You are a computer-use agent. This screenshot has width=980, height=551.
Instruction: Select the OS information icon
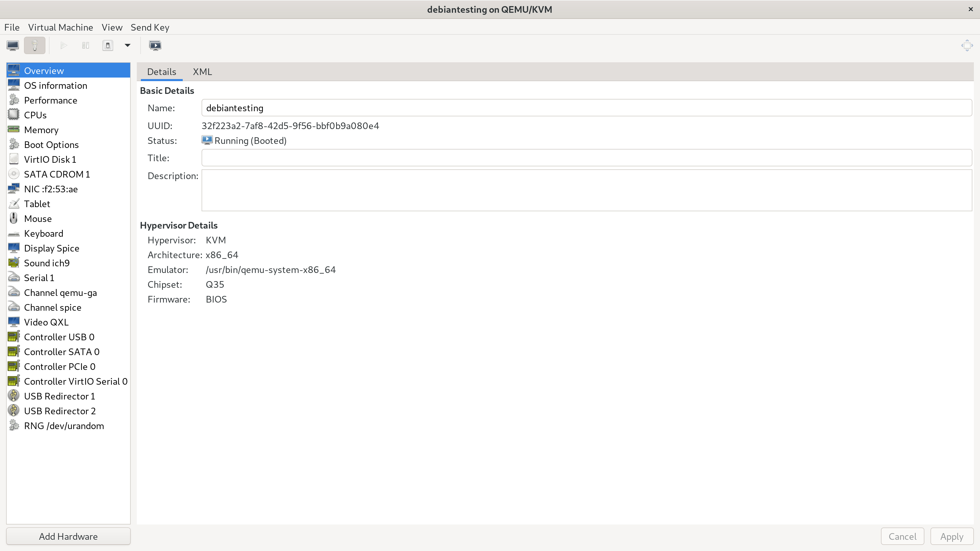click(x=14, y=85)
